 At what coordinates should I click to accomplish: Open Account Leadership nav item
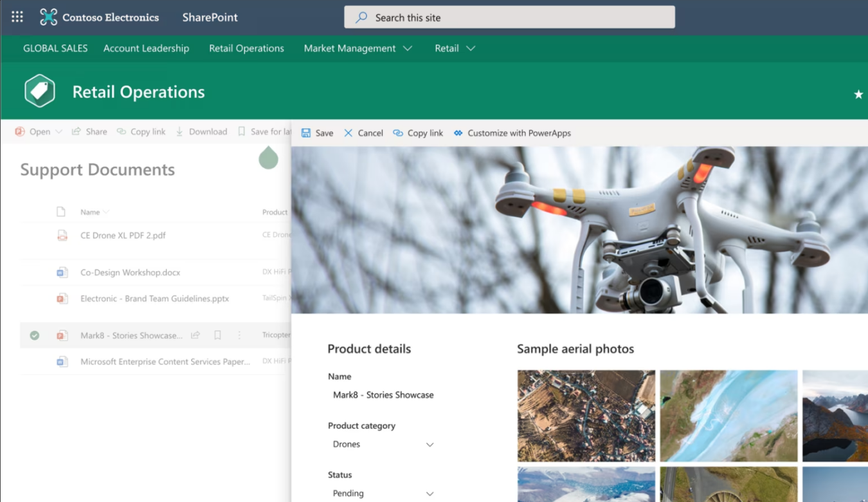[146, 48]
